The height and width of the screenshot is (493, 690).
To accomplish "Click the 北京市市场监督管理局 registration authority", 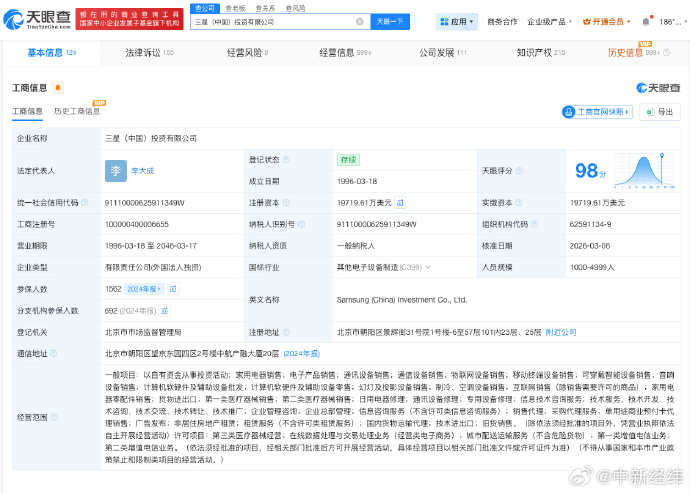I will coord(143,332).
